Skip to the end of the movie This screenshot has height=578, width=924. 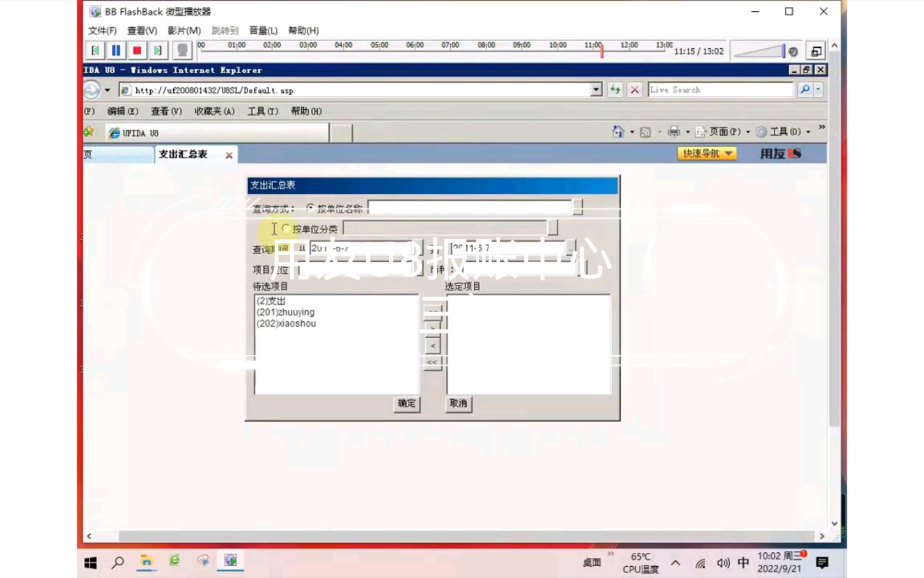click(158, 51)
